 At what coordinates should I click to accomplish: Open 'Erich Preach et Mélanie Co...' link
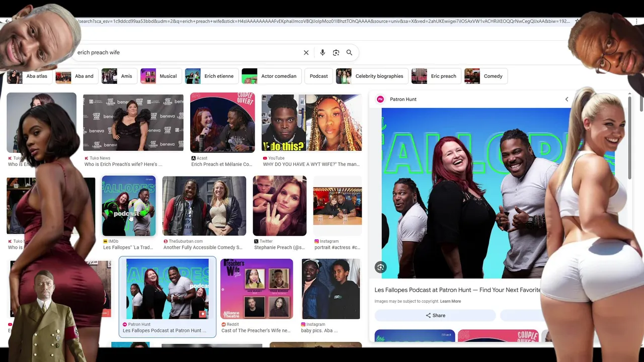pos(222,164)
